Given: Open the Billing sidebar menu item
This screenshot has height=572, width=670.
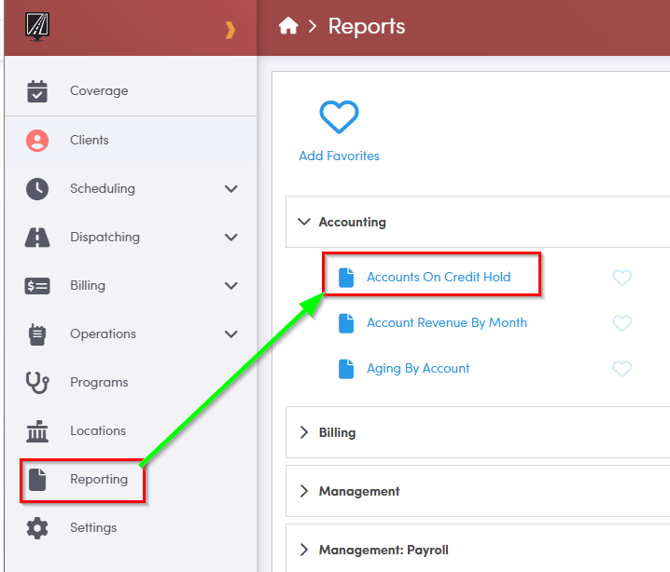Looking at the screenshot, I should [87, 286].
